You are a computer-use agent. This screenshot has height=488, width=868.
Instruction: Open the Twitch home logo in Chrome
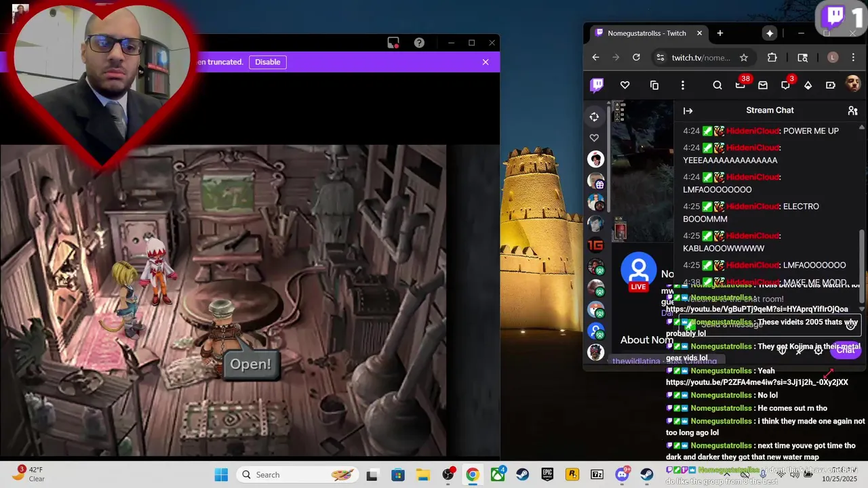click(597, 85)
